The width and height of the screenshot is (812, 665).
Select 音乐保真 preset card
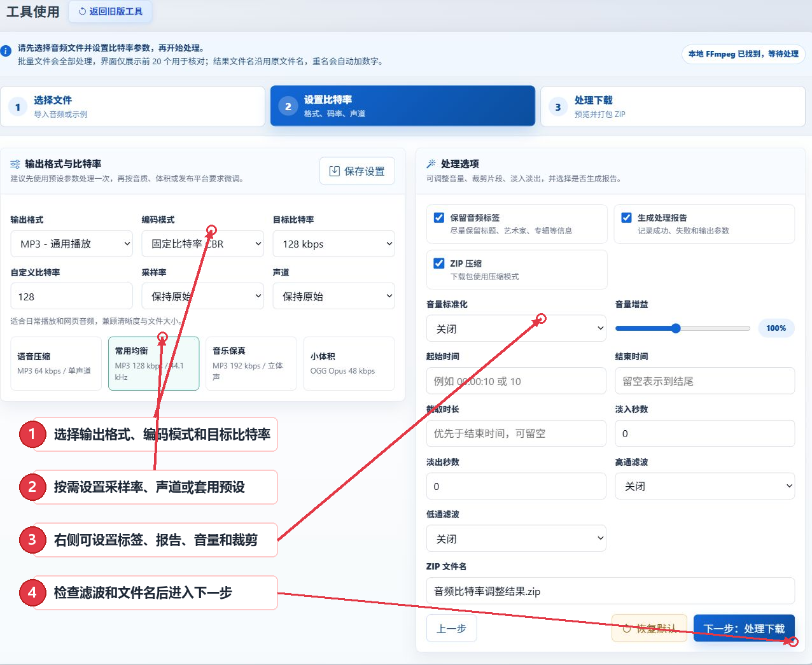pyautogui.click(x=251, y=363)
